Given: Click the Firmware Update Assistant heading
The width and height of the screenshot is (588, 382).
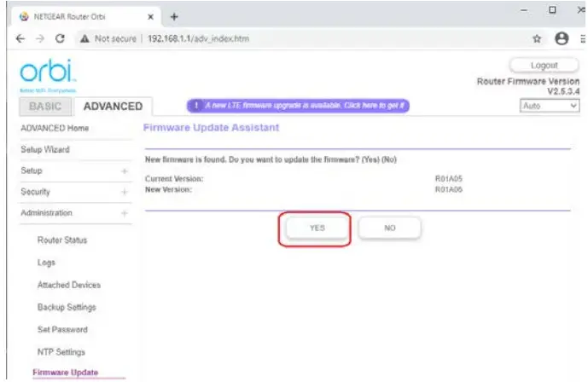Looking at the screenshot, I should pos(211,128).
